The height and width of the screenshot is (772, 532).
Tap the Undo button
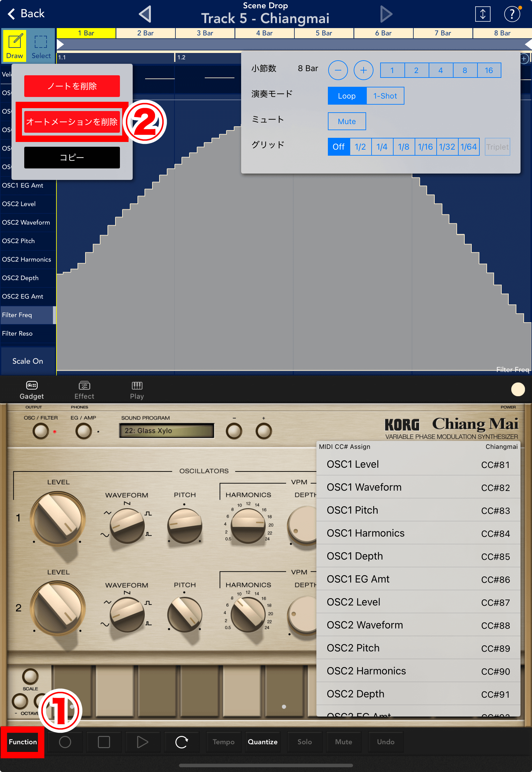tap(386, 742)
